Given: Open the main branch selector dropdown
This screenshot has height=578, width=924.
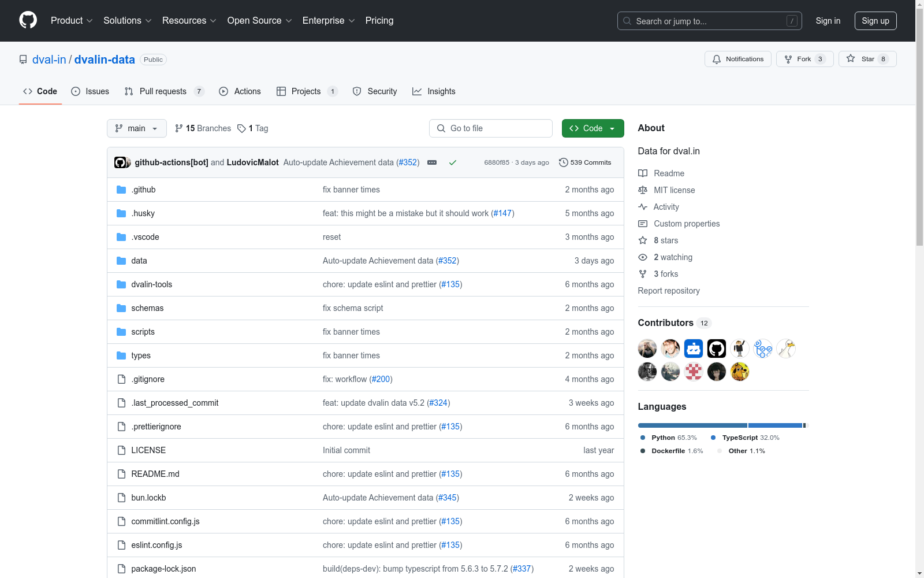Looking at the screenshot, I should coord(137,128).
